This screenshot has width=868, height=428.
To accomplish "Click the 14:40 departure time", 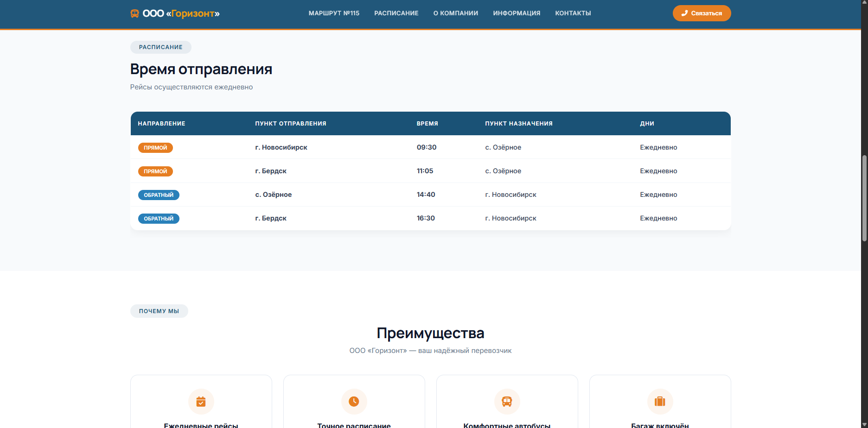I will [426, 195].
